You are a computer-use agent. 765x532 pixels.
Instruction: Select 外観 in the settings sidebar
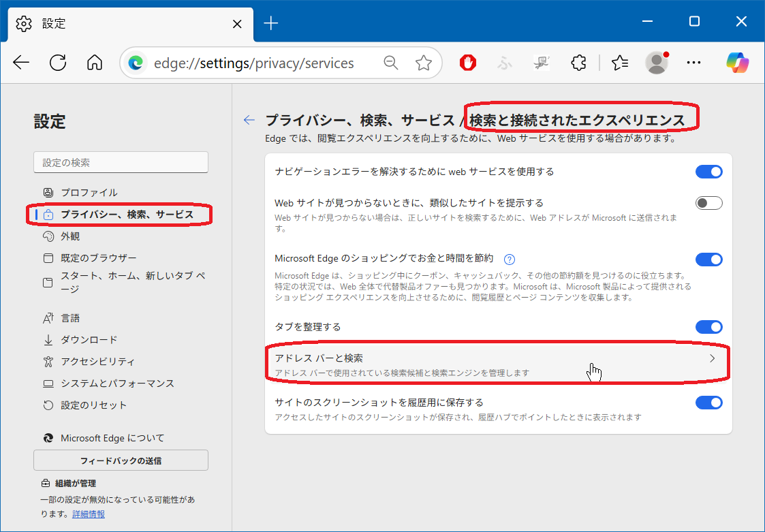click(70, 236)
